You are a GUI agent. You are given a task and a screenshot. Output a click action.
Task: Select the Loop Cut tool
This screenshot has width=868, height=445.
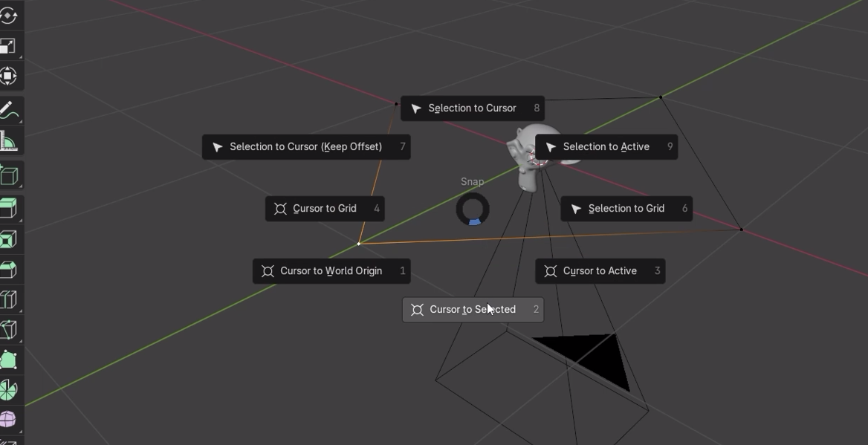click(8, 299)
